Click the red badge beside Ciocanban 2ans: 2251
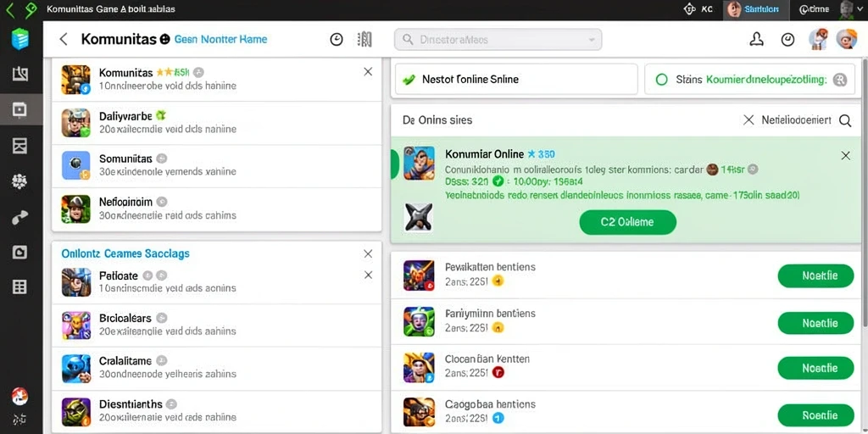 (498, 373)
